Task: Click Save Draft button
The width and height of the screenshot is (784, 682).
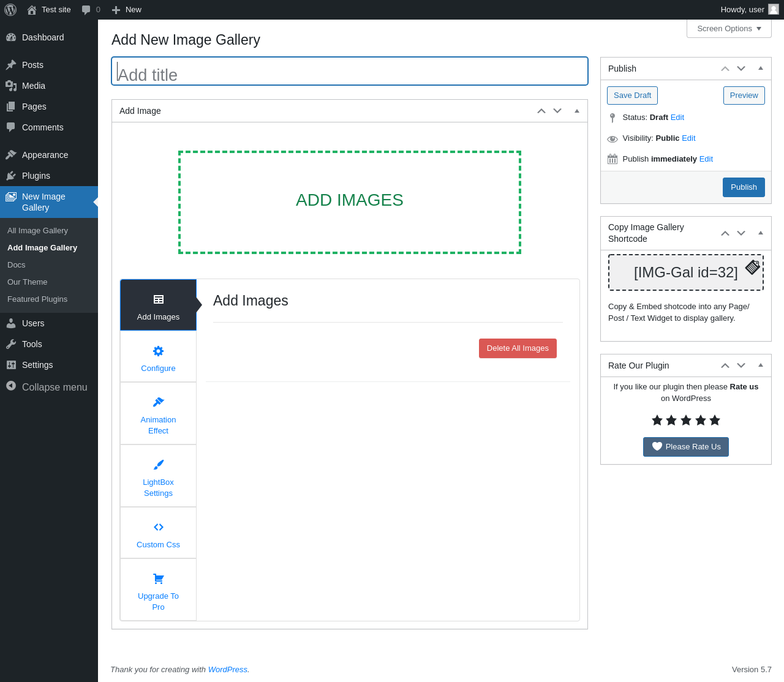Action: click(x=632, y=96)
